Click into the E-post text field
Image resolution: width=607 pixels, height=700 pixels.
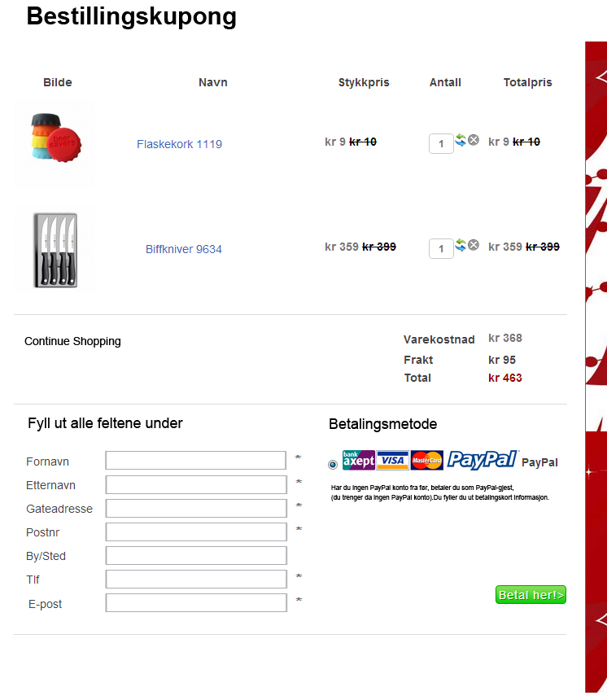click(196, 602)
